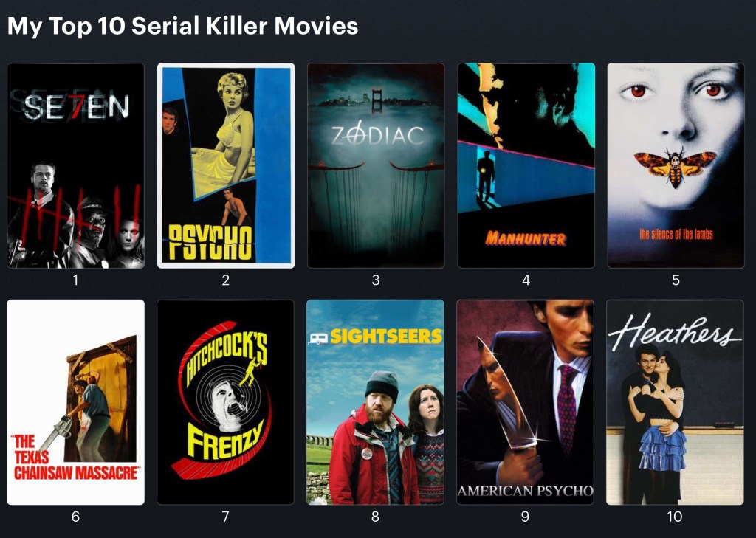756x538 pixels.
Task: Click rank number 8 under Sightseers
Action: pyautogui.click(x=376, y=517)
